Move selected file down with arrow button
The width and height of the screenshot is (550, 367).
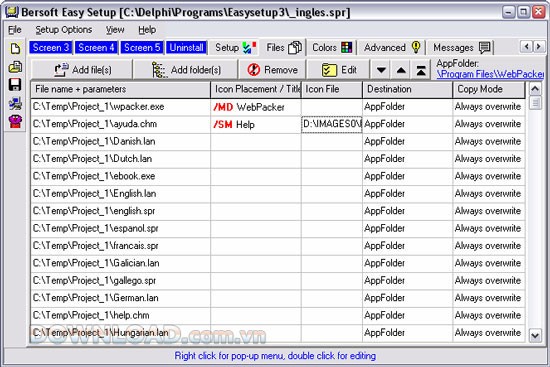point(381,70)
